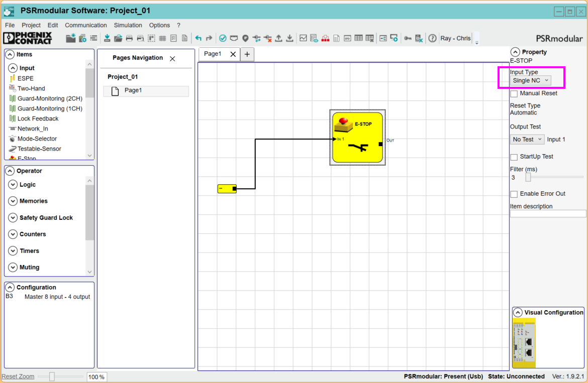Collapse the Visual Configuration panel
The image size is (588, 383).
(518, 312)
